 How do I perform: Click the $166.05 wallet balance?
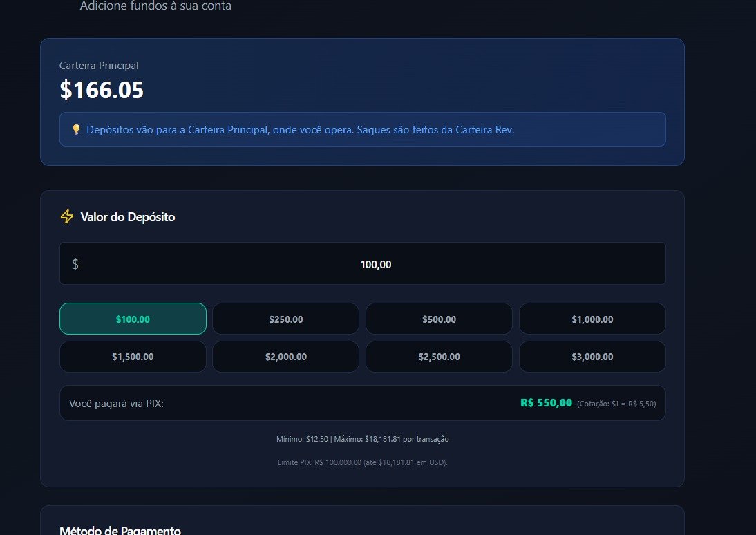click(x=102, y=90)
